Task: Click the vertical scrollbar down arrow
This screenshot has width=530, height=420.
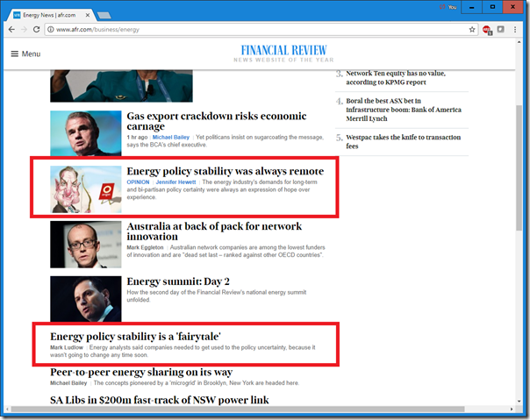Action: (x=519, y=401)
